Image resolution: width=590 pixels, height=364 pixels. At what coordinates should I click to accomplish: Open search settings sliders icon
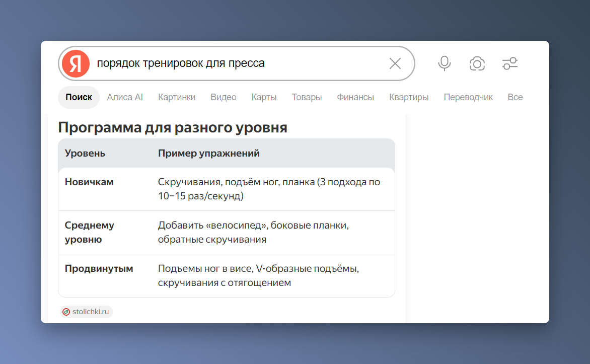(x=510, y=63)
